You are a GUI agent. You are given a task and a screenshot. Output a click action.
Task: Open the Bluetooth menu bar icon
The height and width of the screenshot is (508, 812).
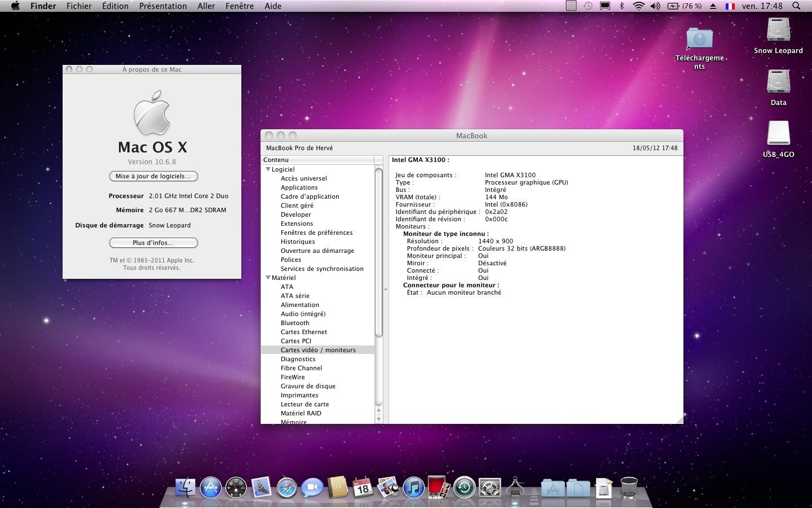coord(621,6)
